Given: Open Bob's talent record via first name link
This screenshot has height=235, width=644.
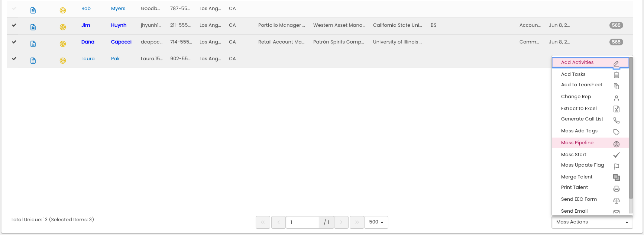Looking at the screenshot, I should 86,9.
